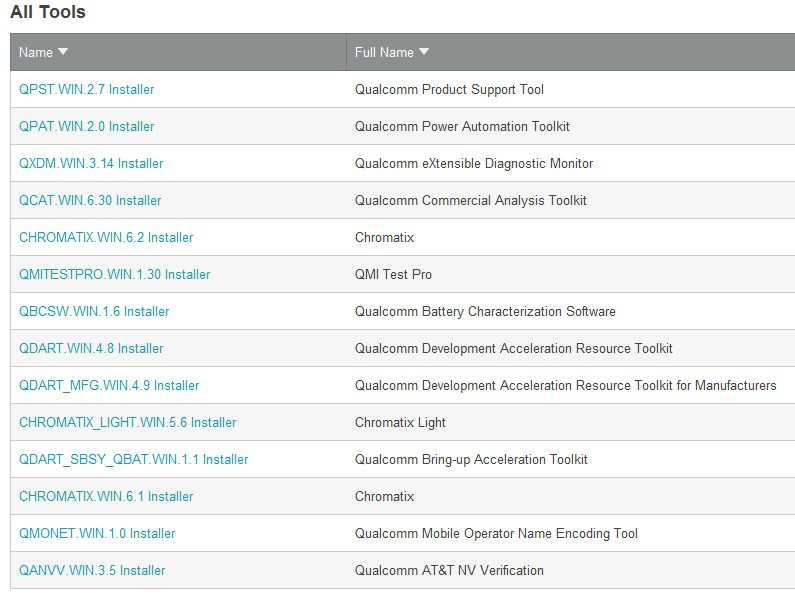The width and height of the screenshot is (795, 600).
Task: Click the 'All Tools' heading
Action: [x=48, y=12]
